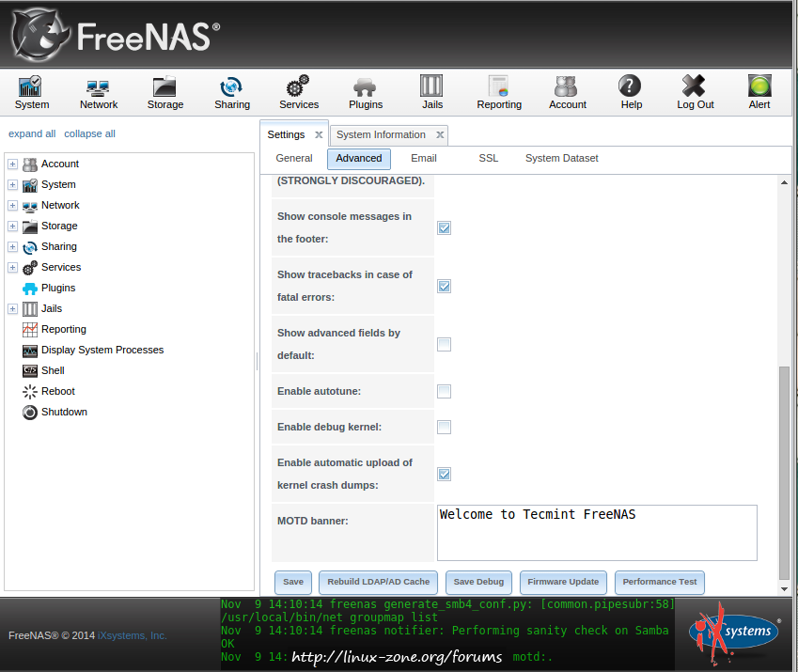798x672 pixels.
Task: Enable the autotune checkbox
Action: [x=444, y=391]
